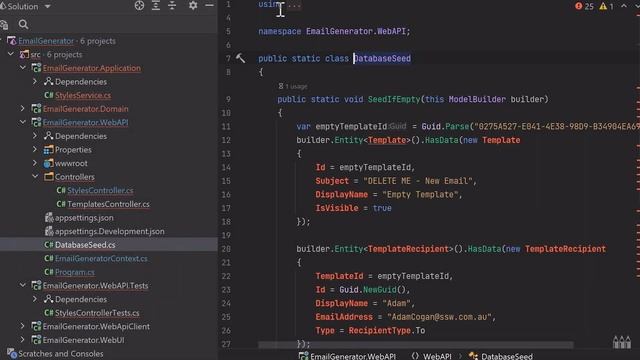Collapse the EmailGenerator.WebAPI project
Image resolution: width=640 pixels, height=360 pixels.
pyautogui.click(x=23, y=122)
